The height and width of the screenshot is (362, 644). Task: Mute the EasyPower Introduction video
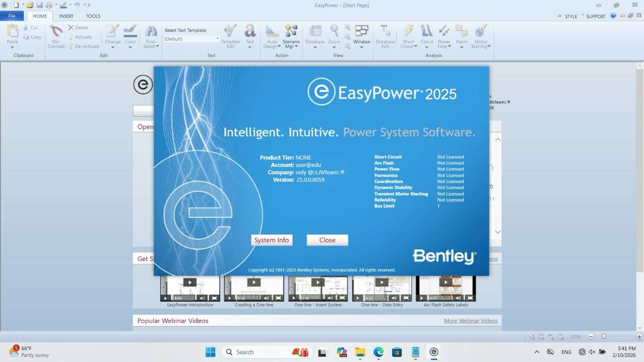pos(202,298)
